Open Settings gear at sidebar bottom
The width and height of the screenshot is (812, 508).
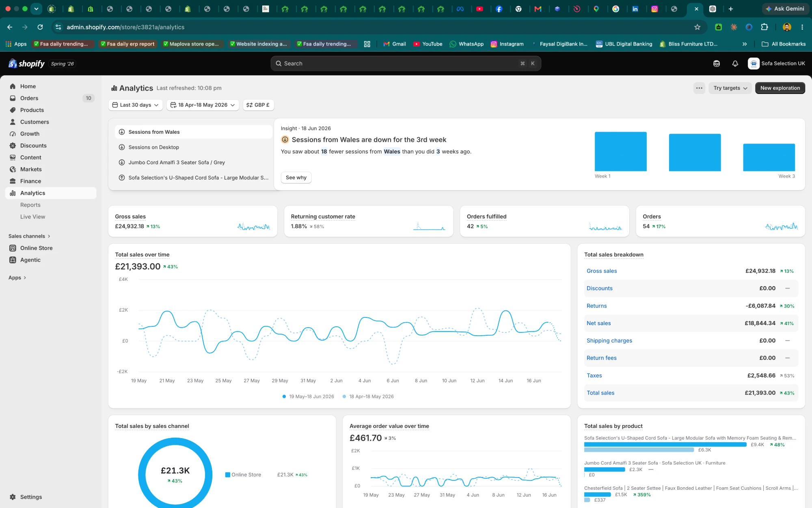(x=13, y=497)
